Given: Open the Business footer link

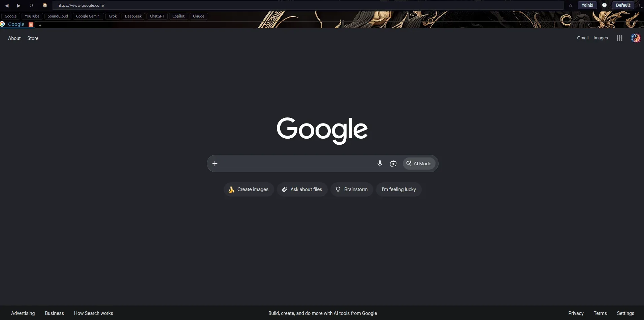Looking at the screenshot, I should pos(54,313).
